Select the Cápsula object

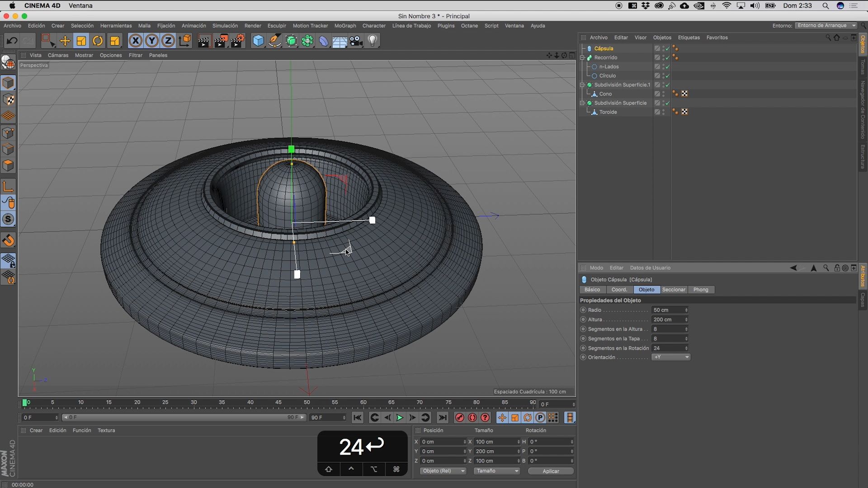tap(604, 48)
